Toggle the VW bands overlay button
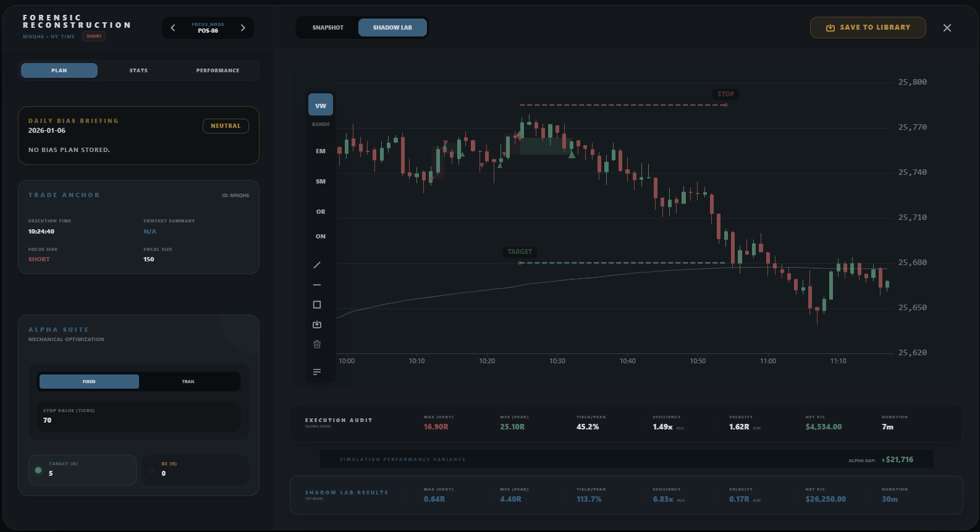 (320, 105)
